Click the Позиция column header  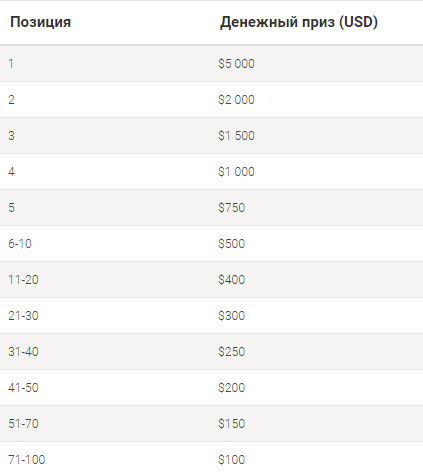click(x=40, y=22)
